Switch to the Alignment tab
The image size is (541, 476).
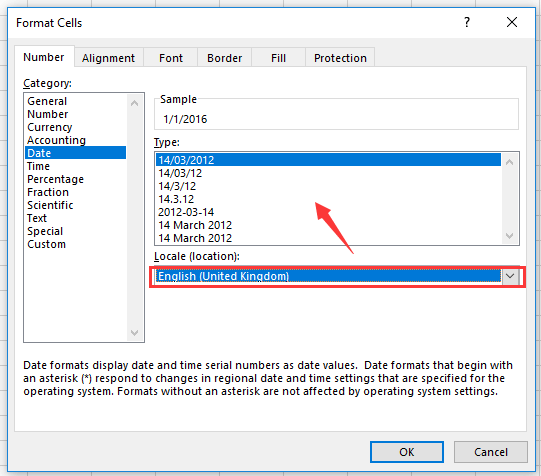(108, 58)
